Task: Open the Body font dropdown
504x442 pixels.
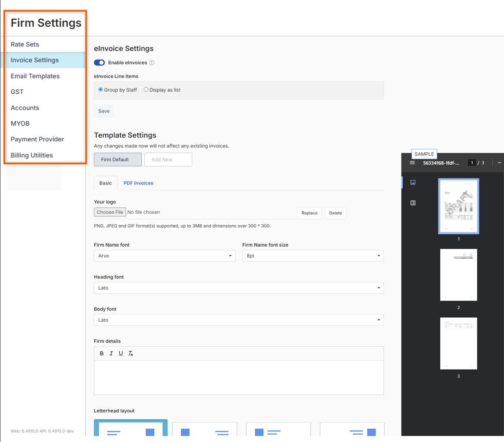Action: point(239,320)
